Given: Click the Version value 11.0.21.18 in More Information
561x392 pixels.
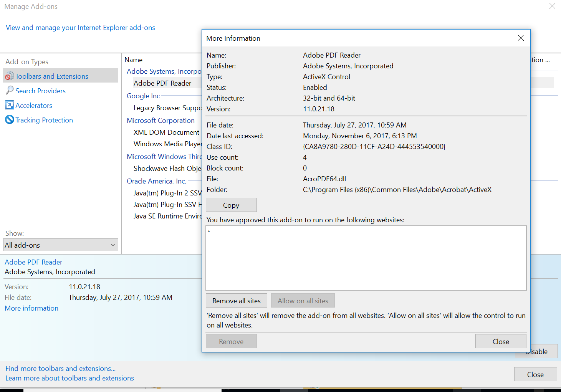Looking at the screenshot, I should pyautogui.click(x=319, y=109).
